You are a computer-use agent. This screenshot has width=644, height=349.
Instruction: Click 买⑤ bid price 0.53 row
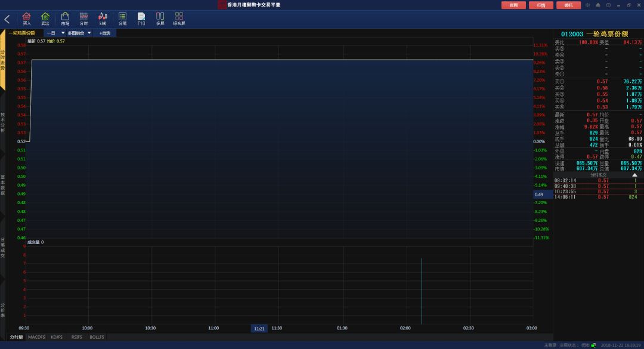pyautogui.click(x=598, y=107)
